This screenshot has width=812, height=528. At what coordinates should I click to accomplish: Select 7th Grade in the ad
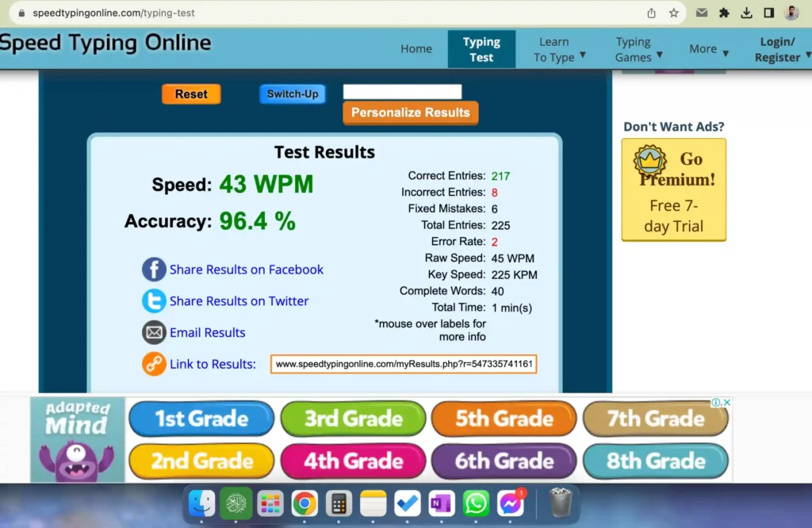(x=656, y=419)
